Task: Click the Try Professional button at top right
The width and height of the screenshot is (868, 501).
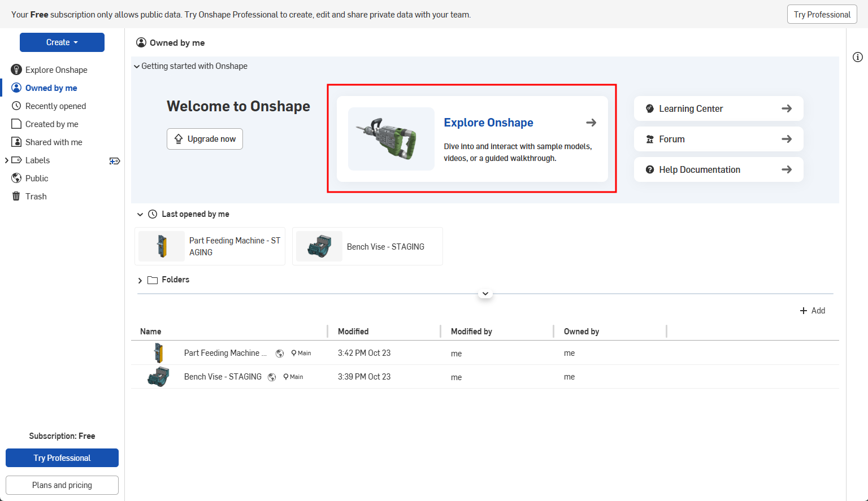Action: click(x=822, y=14)
